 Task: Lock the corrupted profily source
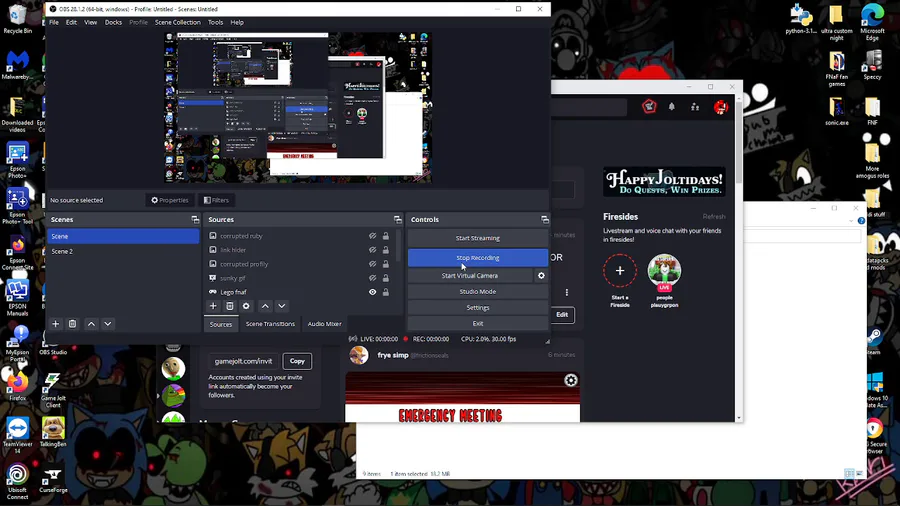[x=386, y=264]
